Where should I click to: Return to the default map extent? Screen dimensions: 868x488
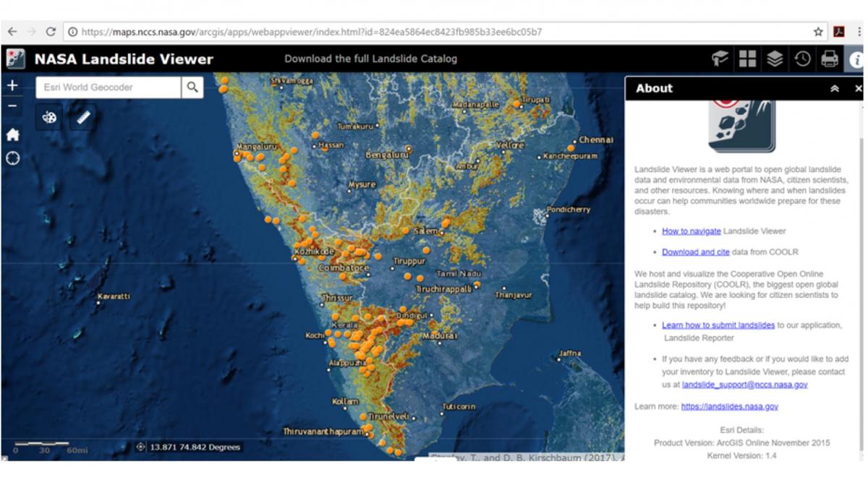[12, 134]
